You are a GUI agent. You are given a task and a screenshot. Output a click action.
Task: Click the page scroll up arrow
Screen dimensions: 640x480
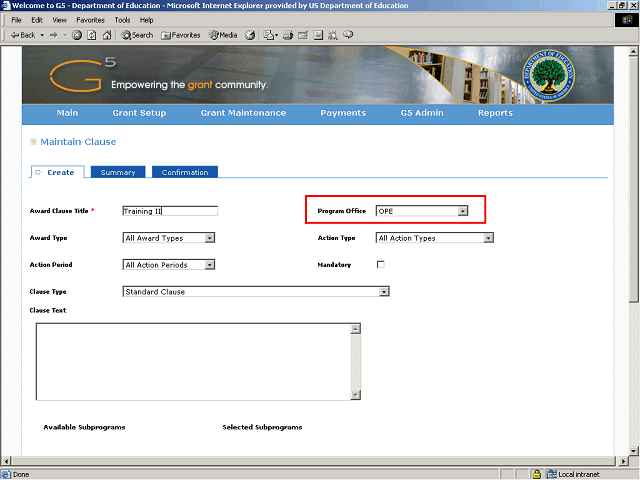pos(633,51)
